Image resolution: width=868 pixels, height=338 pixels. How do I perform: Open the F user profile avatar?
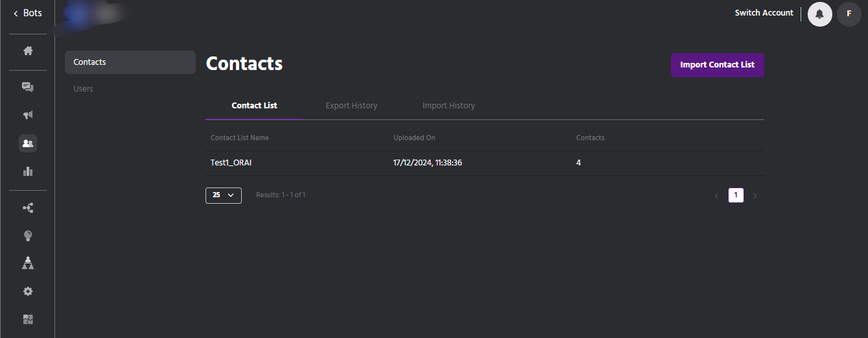(x=849, y=14)
